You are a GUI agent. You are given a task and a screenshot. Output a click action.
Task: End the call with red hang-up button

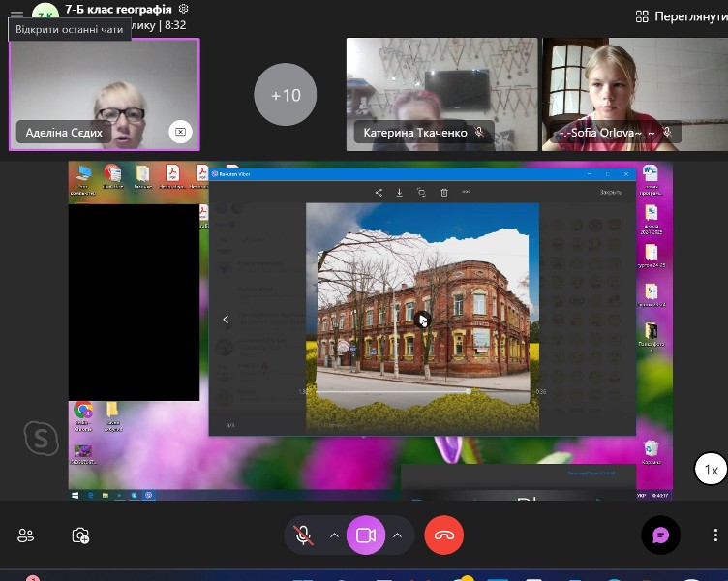444,535
